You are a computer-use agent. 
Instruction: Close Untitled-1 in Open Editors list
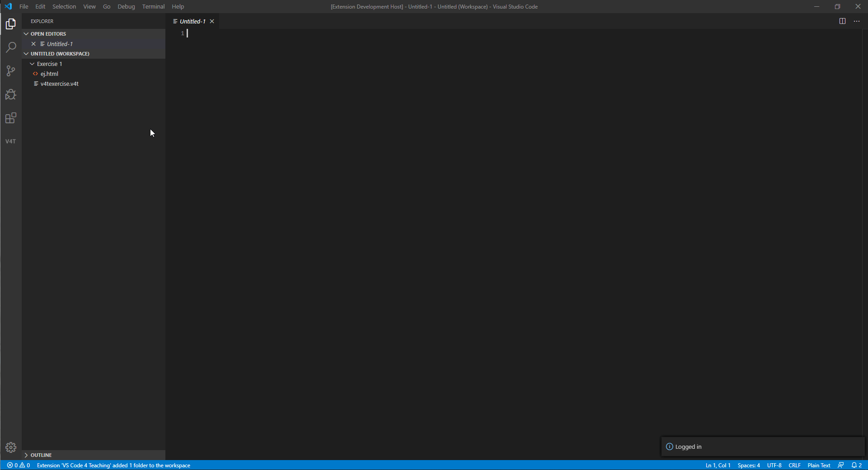33,44
